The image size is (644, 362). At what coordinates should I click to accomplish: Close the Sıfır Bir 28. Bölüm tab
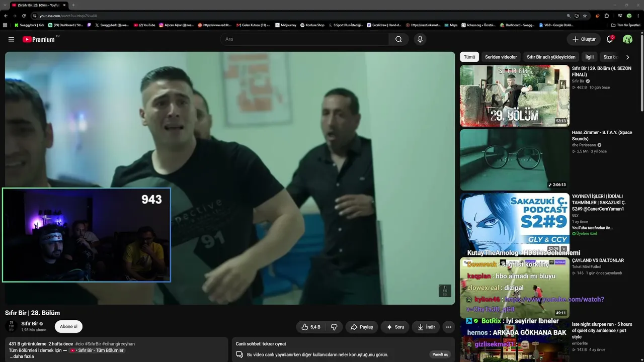click(x=64, y=5)
